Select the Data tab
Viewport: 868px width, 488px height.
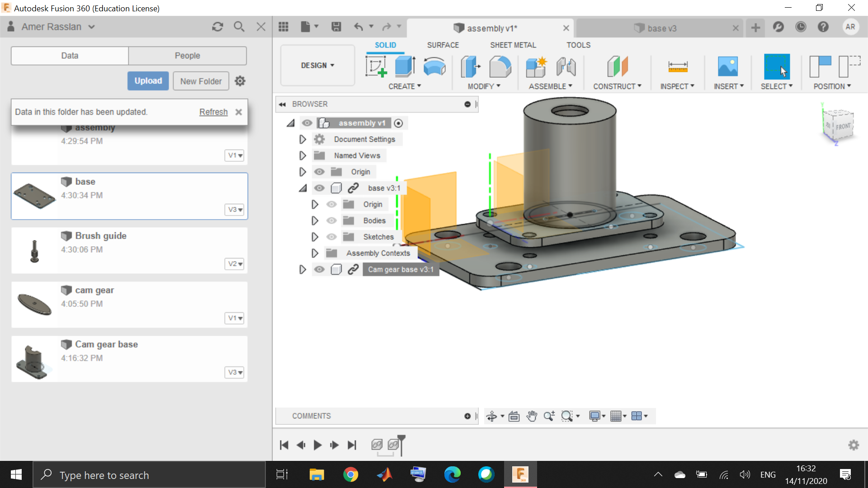point(70,56)
